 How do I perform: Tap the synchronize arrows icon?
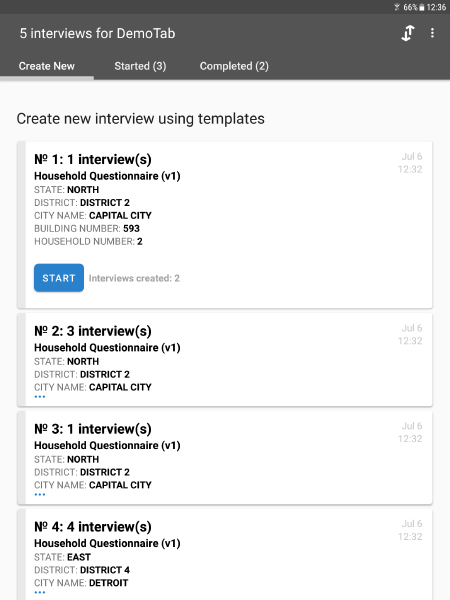[408, 33]
